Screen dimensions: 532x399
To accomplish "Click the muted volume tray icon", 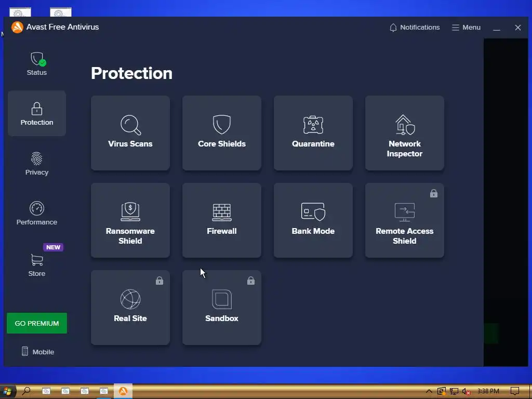I will click(x=466, y=391).
